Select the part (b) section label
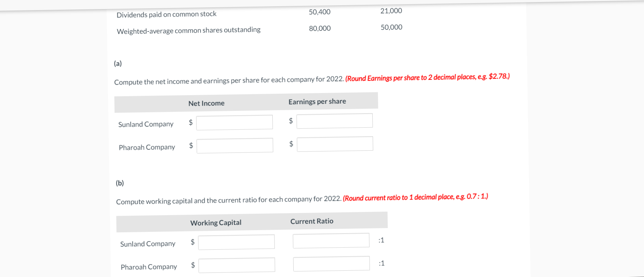644x277 pixels. (x=120, y=183)
